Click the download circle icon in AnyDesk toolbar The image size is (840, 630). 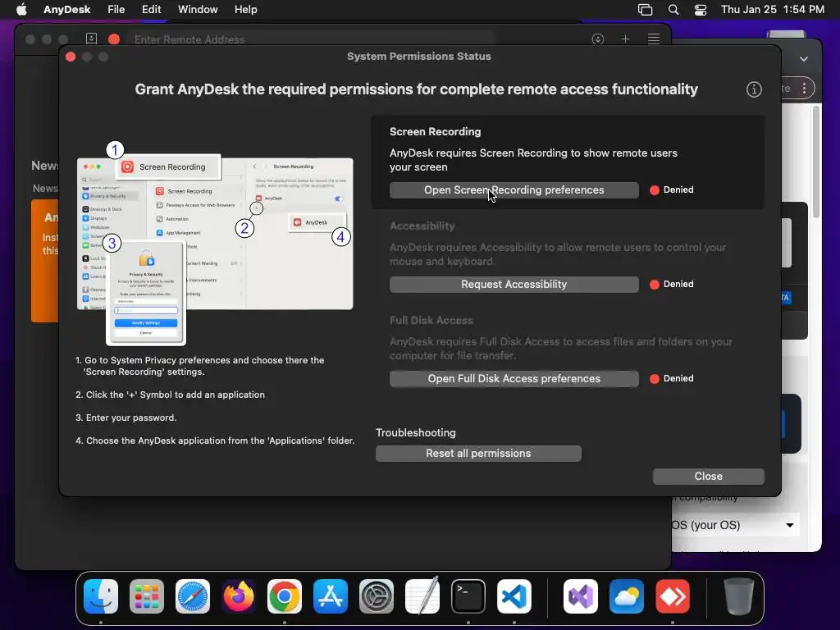coord(598,39)
